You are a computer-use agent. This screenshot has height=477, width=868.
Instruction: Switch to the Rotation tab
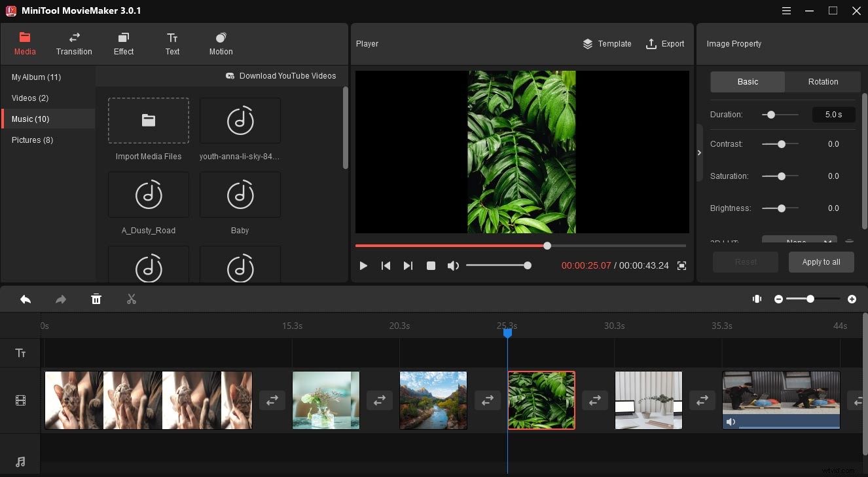(822, 81)
